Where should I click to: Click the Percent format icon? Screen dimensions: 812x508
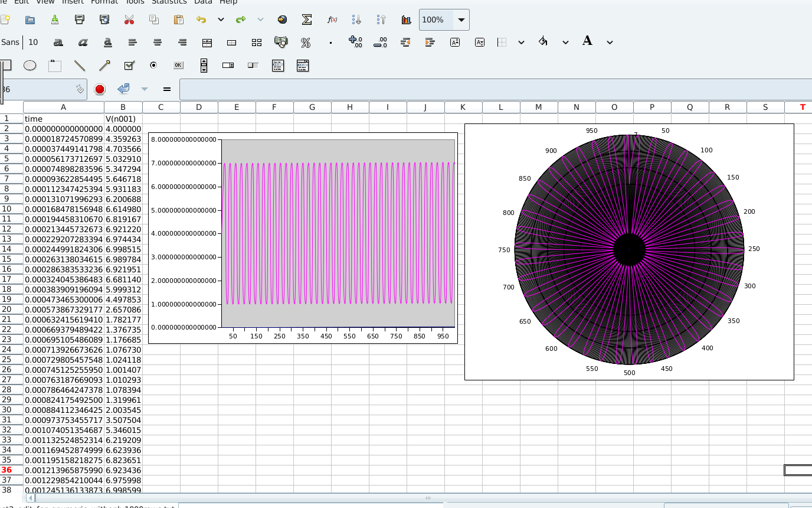[x=306, y=42]
